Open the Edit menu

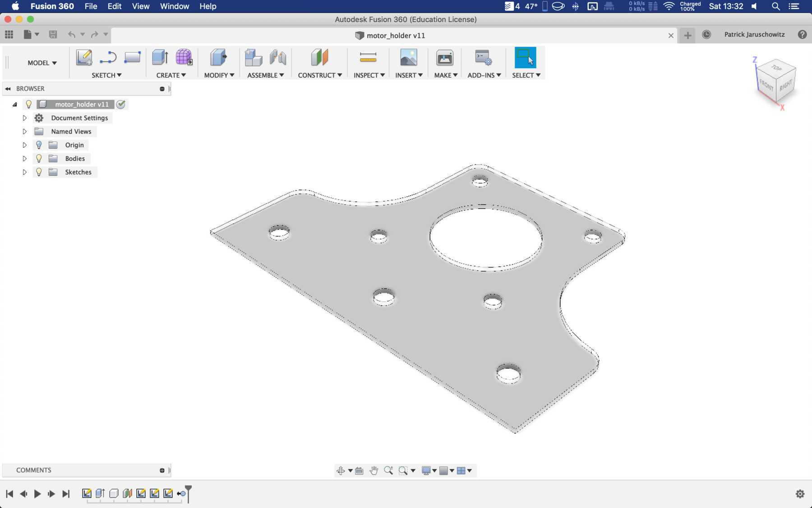(115, 6)
